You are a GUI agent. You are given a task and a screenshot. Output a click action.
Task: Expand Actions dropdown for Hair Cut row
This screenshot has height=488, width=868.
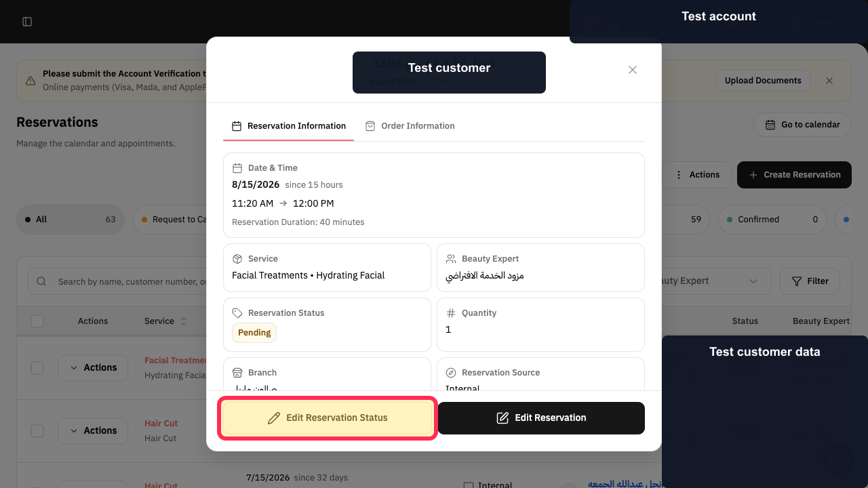tap(93, 431)
